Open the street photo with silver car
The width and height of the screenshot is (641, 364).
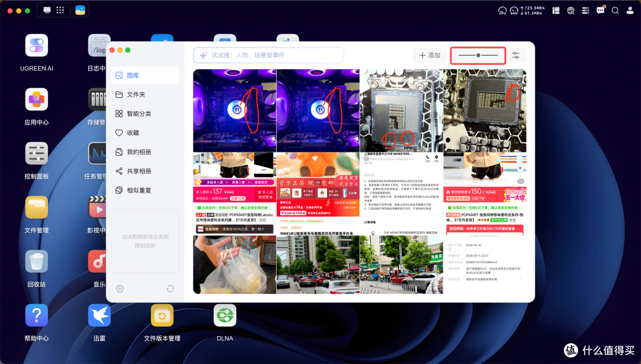point(401,265)
